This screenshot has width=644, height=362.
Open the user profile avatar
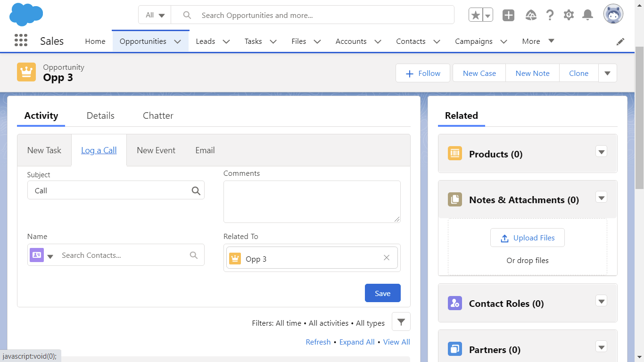613,15
